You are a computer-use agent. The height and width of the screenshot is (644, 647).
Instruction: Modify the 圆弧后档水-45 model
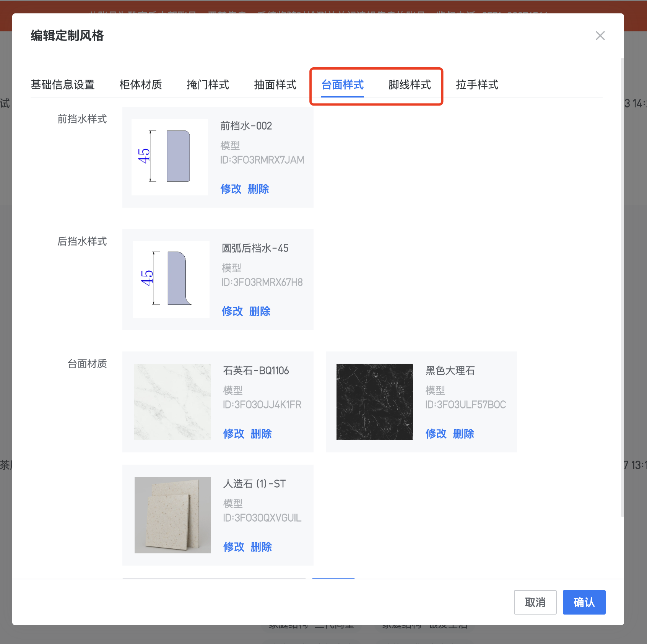tap(232, 311)
